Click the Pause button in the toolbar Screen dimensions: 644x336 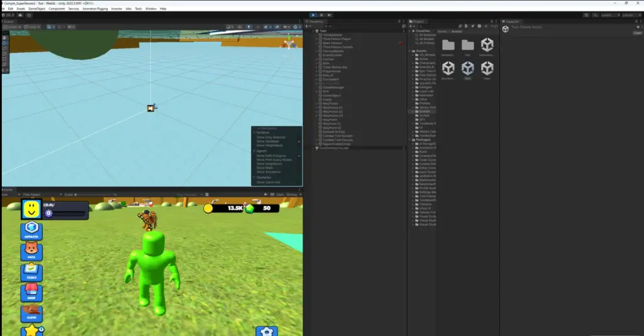(x=321, y=15)
